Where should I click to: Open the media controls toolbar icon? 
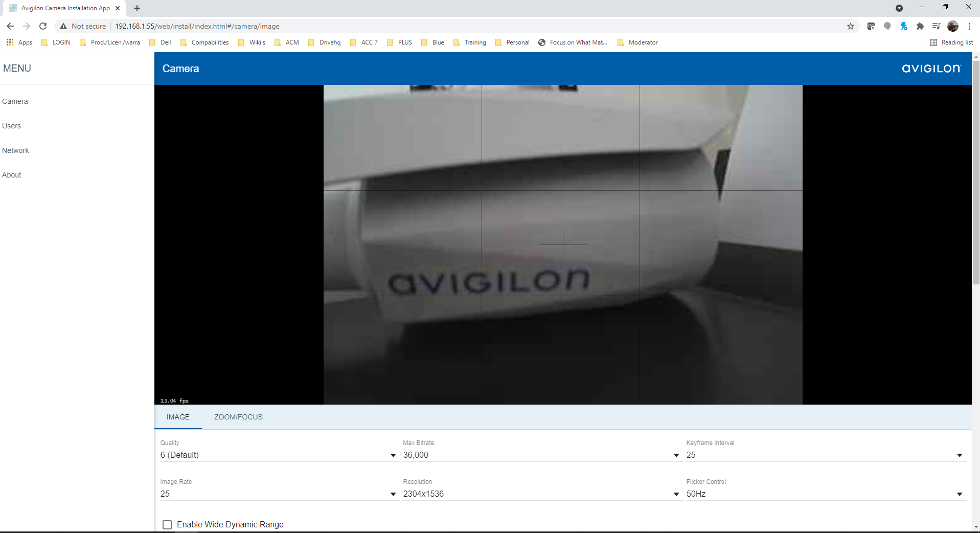(936, 26)
